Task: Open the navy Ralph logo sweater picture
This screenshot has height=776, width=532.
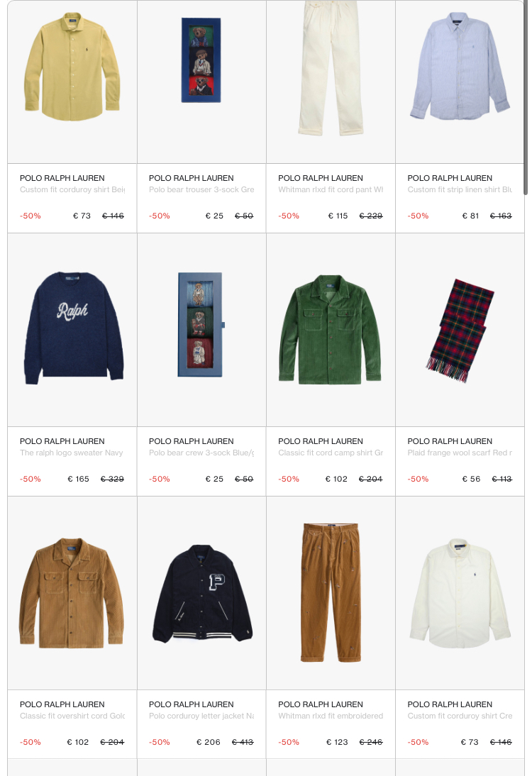Action: pos(73,328)
